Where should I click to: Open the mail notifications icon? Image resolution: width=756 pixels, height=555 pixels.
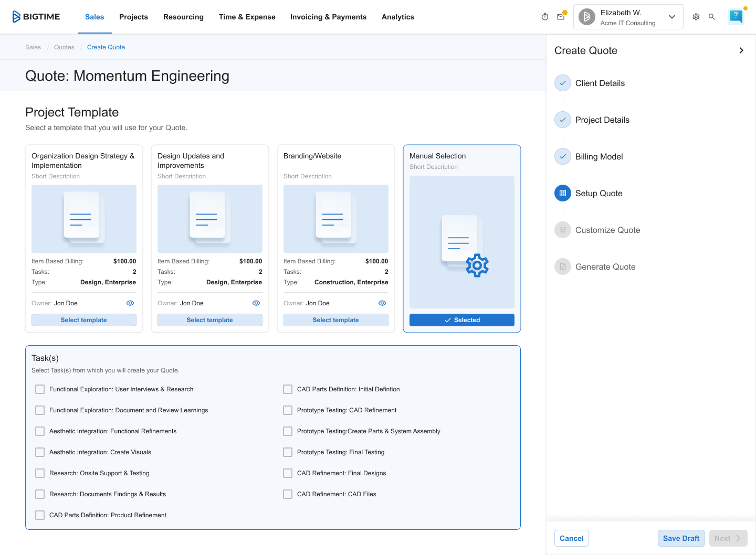point(561,17)
